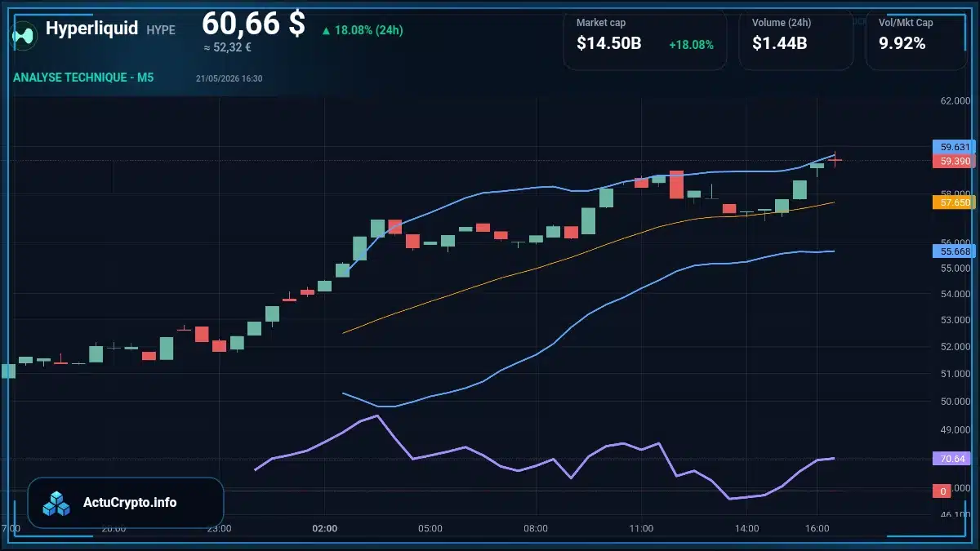Image resolution: width=980 pixels, height=551 pixels.
Task: Click the 16:00 time axis label
Action: pos(817,529)
